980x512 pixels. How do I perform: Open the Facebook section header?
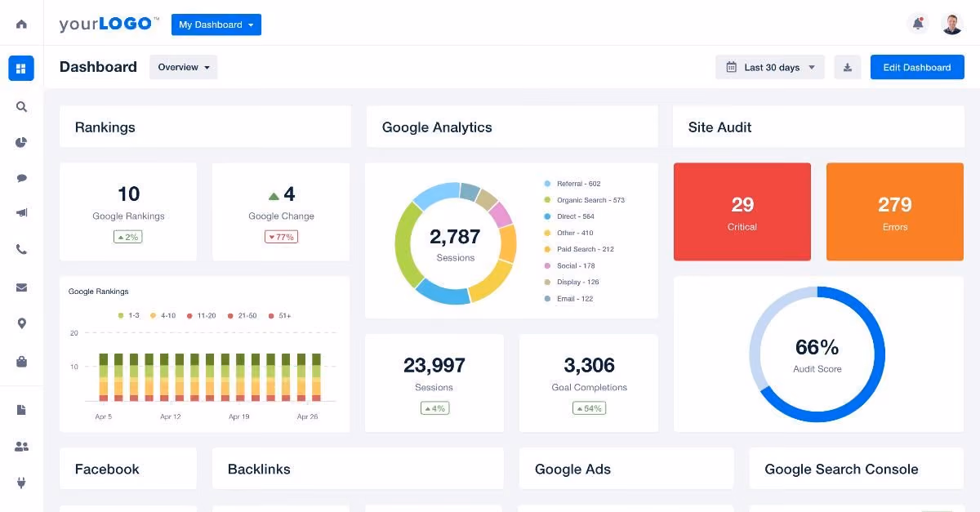[128, 469]
